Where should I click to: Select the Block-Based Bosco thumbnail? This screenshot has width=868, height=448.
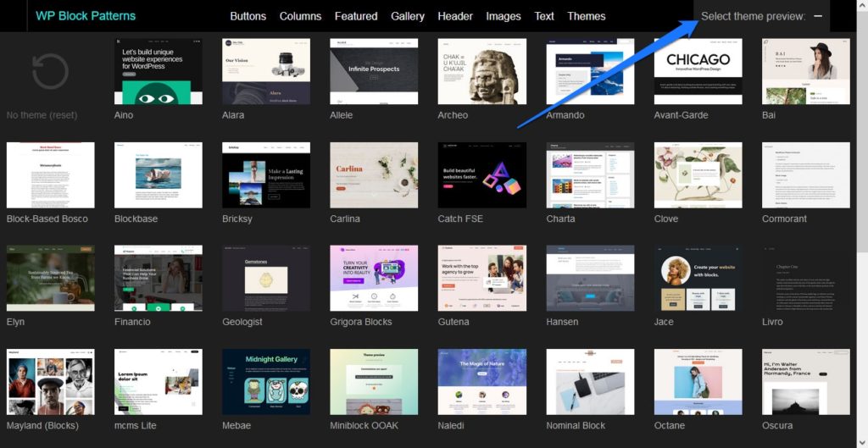pos(50,174)
